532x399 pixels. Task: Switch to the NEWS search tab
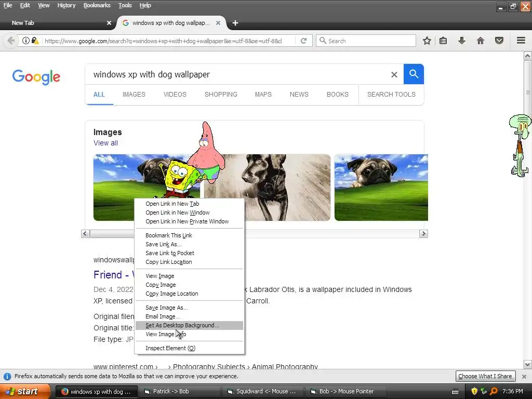pyautogui.click(x=299, y=95)
